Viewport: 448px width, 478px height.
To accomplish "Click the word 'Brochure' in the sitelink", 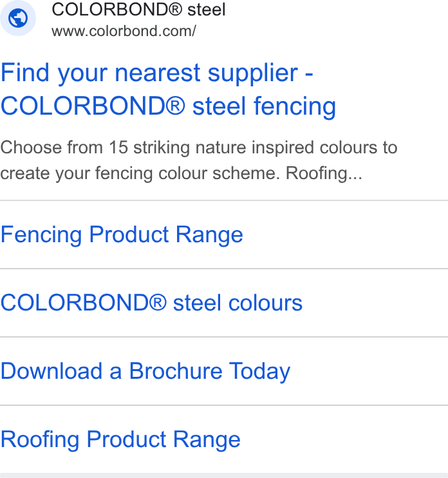I will [x=176, y=370].
